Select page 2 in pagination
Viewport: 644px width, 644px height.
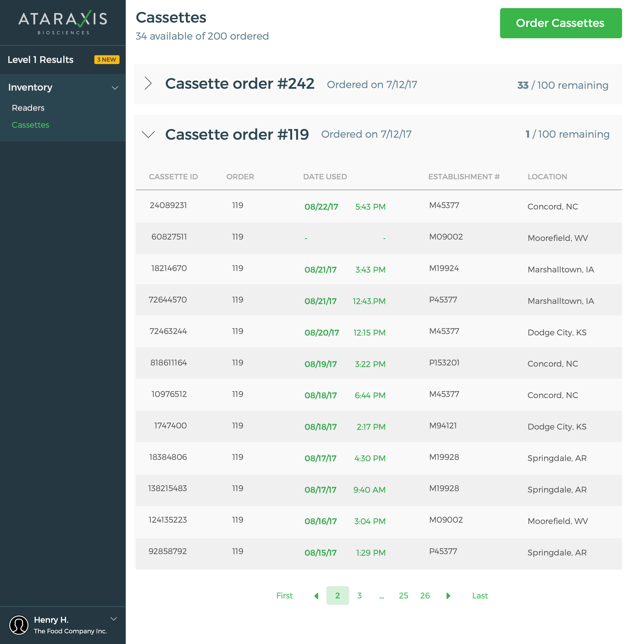[337, 596]
